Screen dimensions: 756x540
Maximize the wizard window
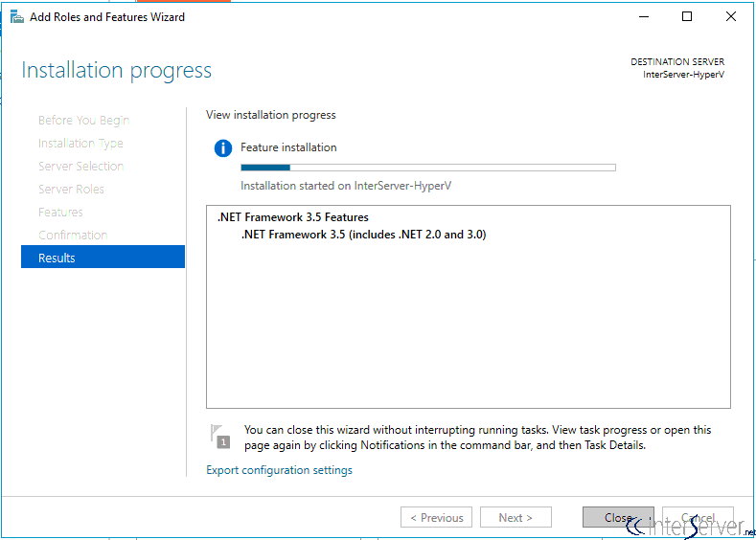[687, 17]
